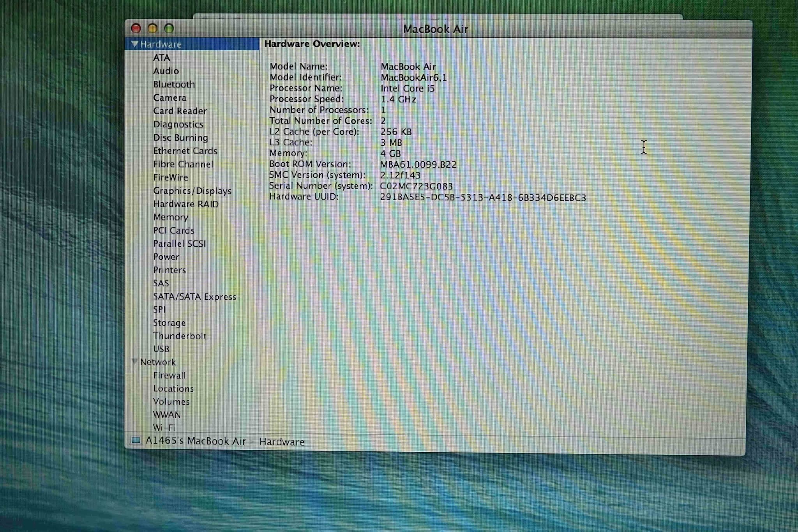Open the Storage section
Image resolution: width=798 pixels, height=532 pixels.
(169, 323)
